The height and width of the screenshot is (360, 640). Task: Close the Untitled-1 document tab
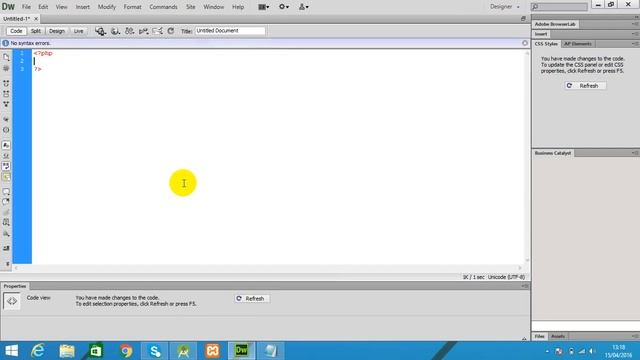(36, 19)
